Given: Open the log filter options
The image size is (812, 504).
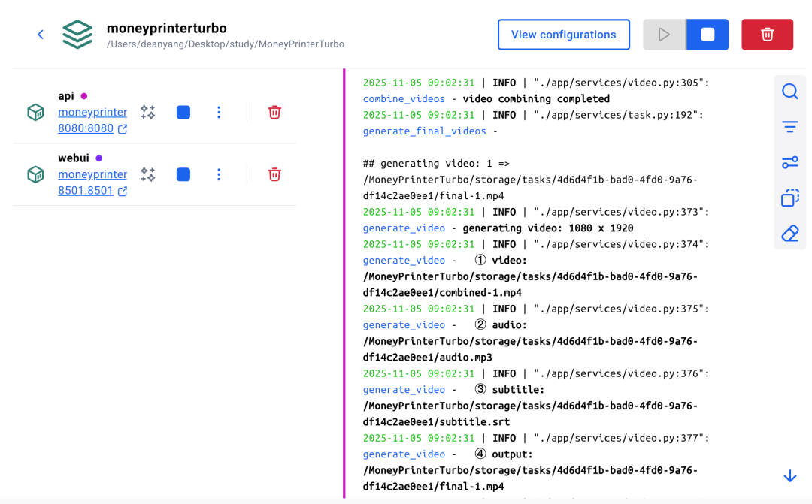Looking at the screenshot, I should point(789,127).
